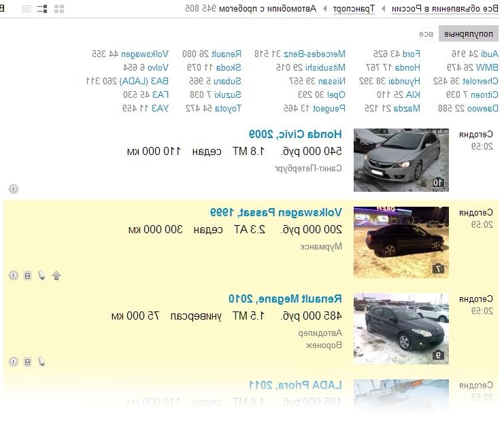Filter by Suzuki brand link

pos(228,95)
